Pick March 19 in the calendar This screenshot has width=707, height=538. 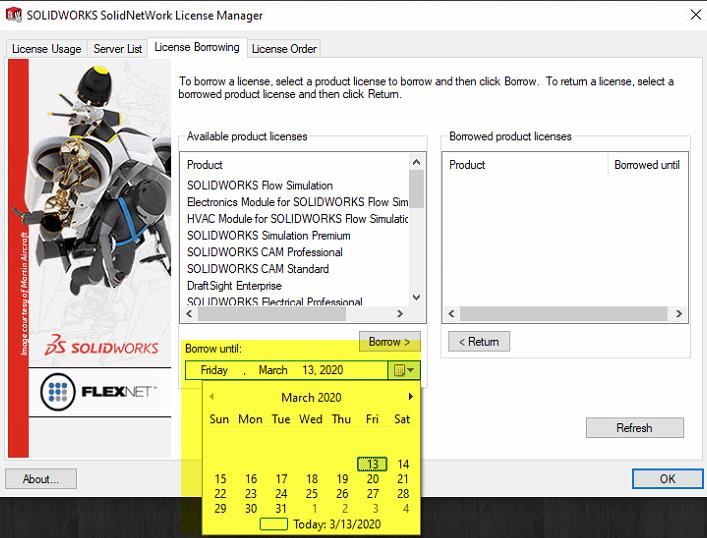tap(342, 479)
